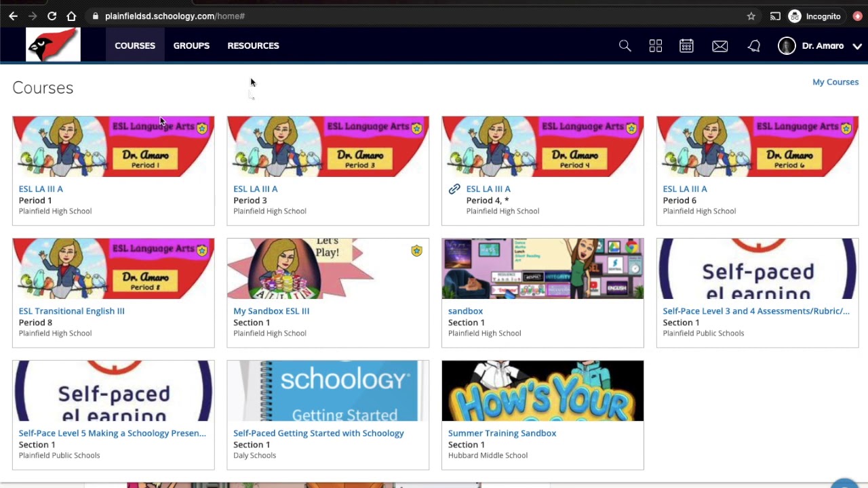
Task: Click linked sections icon beside Period 4
Action: pyautogui.click(x=454, y=189)
